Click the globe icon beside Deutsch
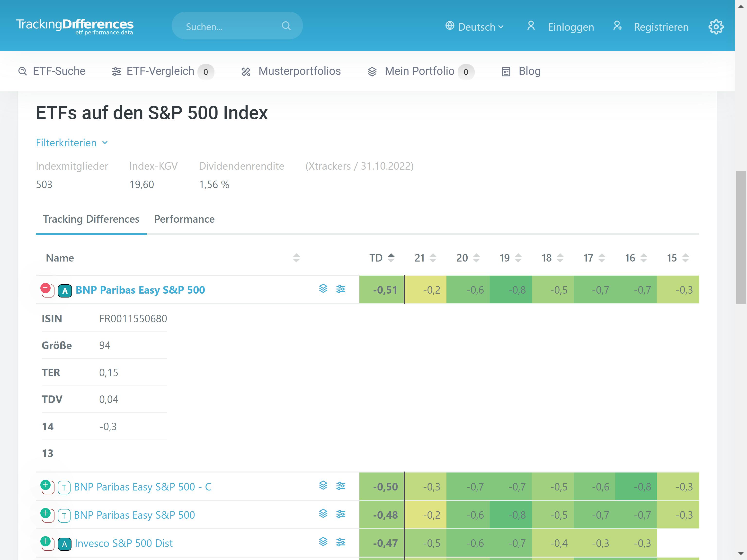The width and height of the screenshot is (747, 560). (x=450, y=26)
